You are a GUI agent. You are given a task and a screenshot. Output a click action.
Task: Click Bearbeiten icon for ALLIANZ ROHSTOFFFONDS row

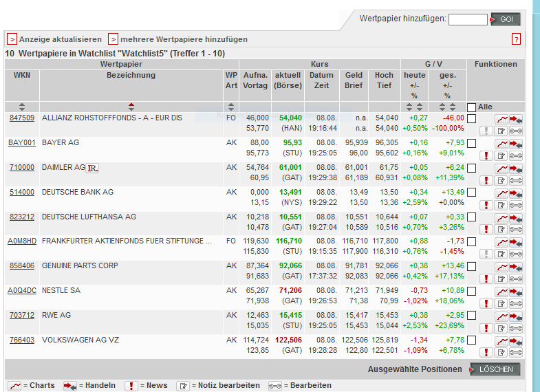click(516, 131)
